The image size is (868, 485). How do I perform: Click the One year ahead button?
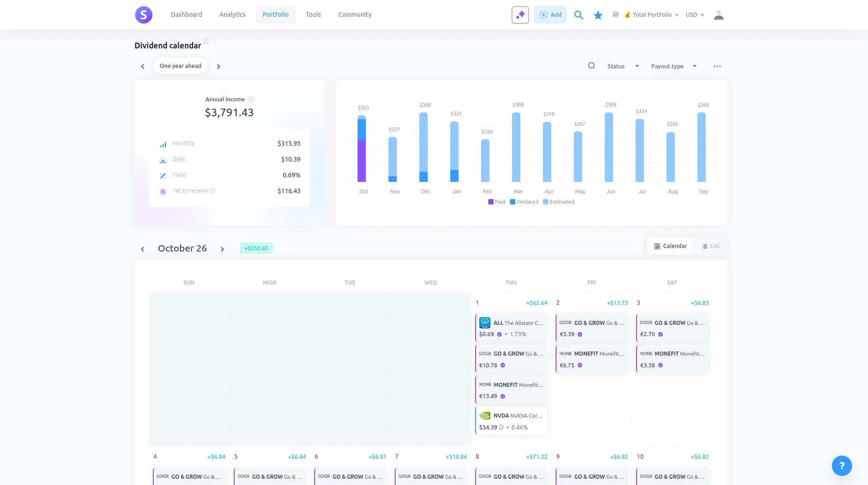click(x=180, y=66)
